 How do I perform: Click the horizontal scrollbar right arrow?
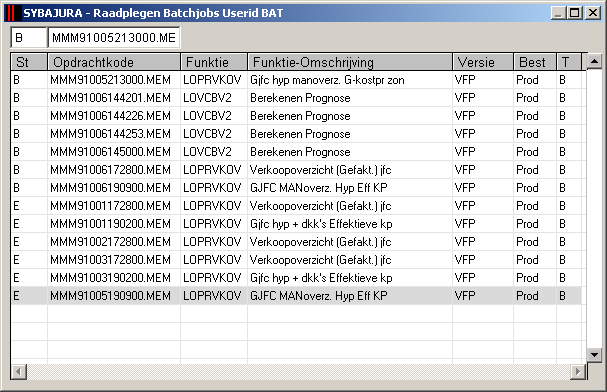tap(578, 372)
